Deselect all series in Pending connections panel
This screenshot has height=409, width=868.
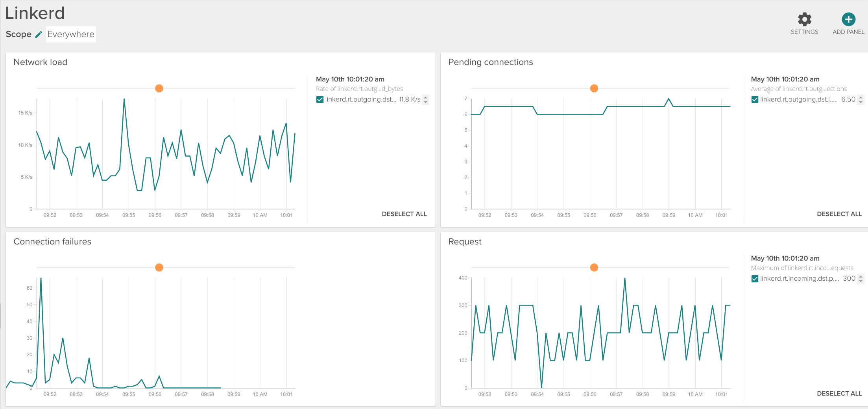(x=839, y=214)
